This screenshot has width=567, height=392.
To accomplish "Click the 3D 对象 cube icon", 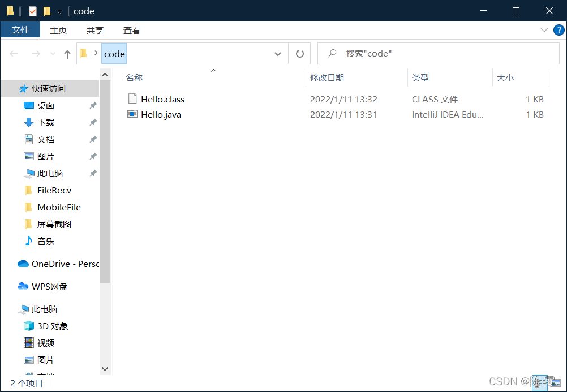I will click(28, 326).
